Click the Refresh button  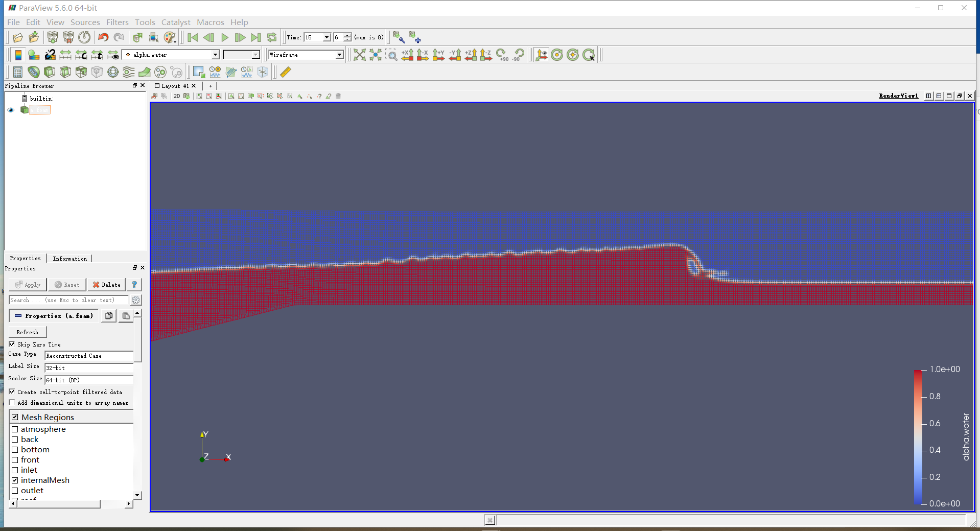(28, 332)
